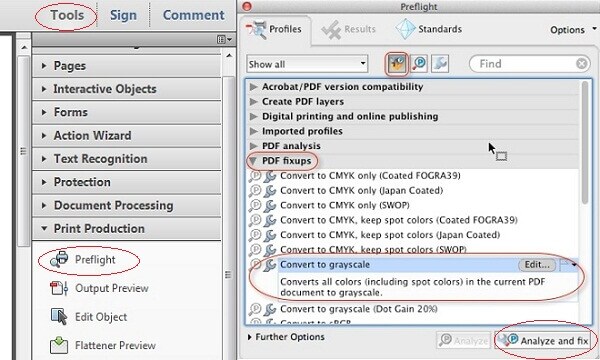Select the single checks magnifier icon
600x360 pixels.
pyautogui.click(x=419, y=64)
